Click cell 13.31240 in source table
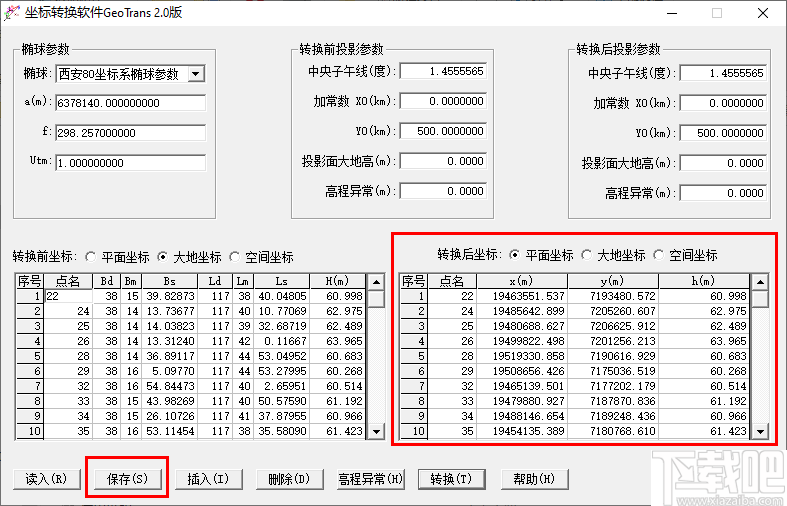 click(x=170, y=341)
